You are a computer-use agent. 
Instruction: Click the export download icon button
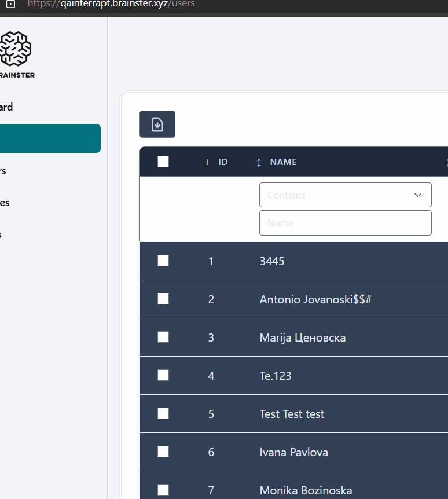point(157,124)
